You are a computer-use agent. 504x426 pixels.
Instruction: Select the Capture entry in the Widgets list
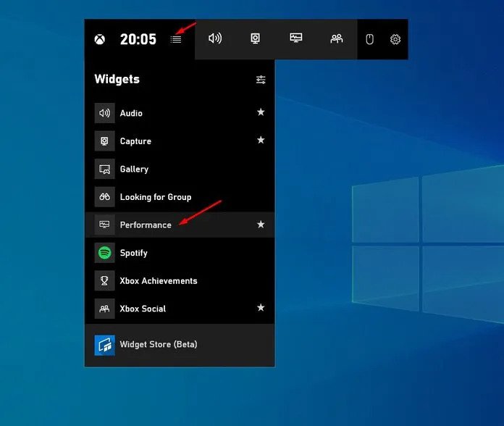[180, 141]
